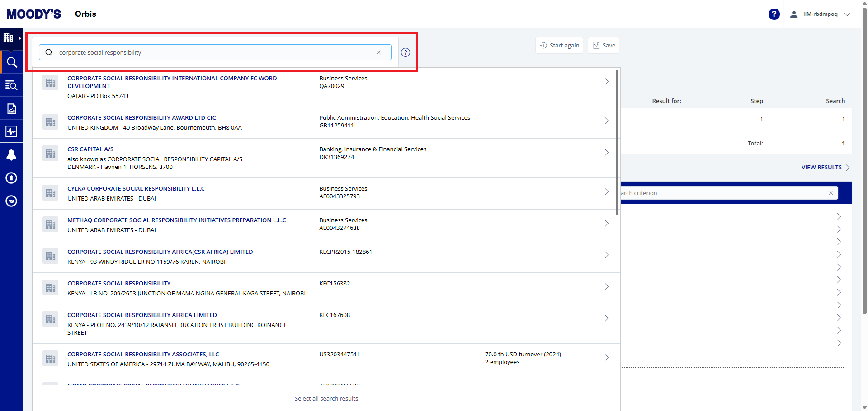The width and height of the screenshot is (868, 411).
Task: Open the report chart sidebar icon
Action: coord(11,108)
